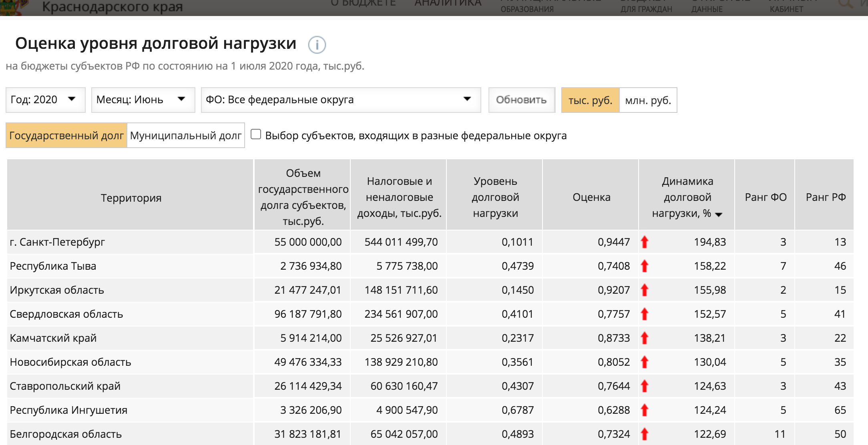This screenshot has width=868, height=445.
Task: Switch units to тыс. руб.
Action: click(x=590, y=100)
